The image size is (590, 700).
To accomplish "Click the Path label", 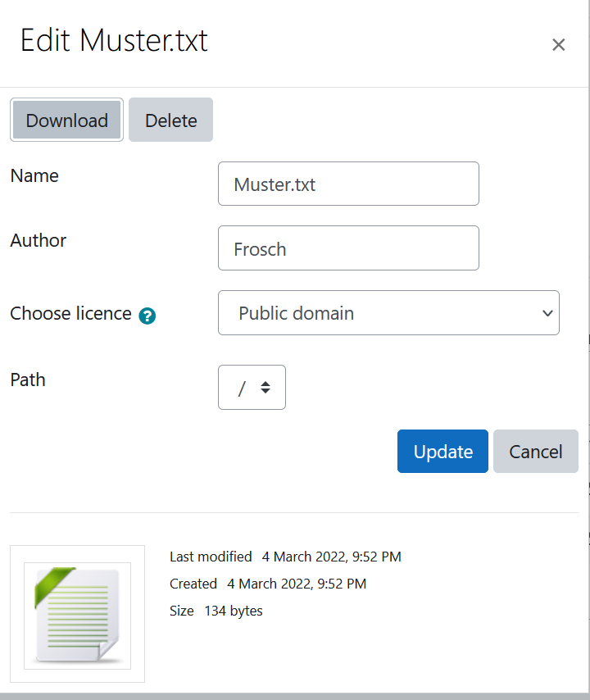I will point(28,380).
